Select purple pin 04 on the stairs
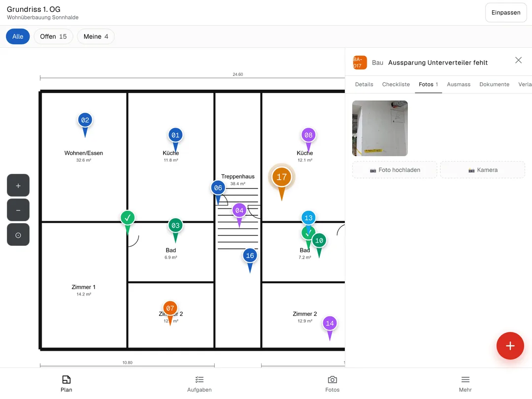 coord(239,210)
